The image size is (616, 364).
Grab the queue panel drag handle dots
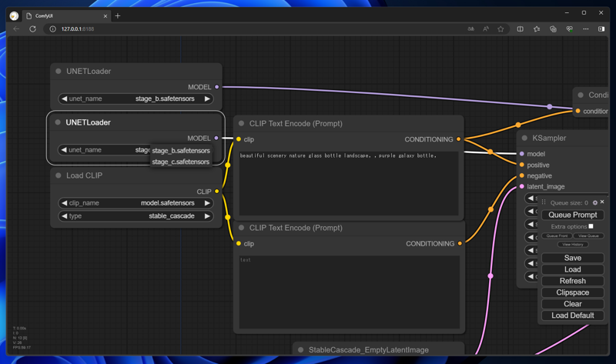click(544, 202)
